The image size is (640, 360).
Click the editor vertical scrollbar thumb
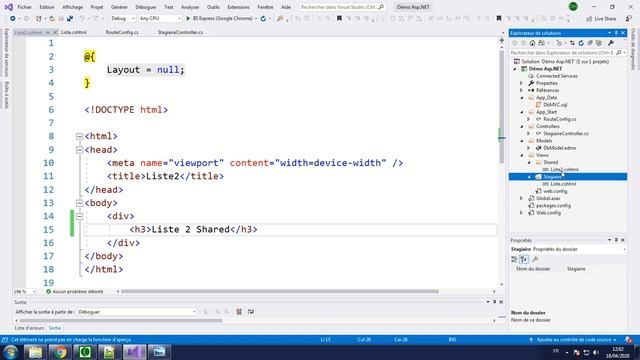[502, 106]
